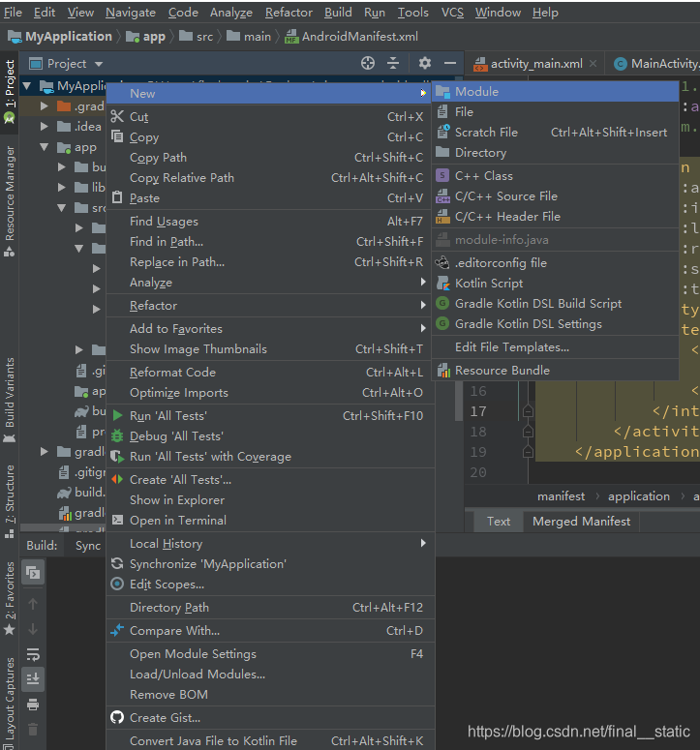Click the Debug bug icon
The image size is (700, 750).
click(117, 435)
